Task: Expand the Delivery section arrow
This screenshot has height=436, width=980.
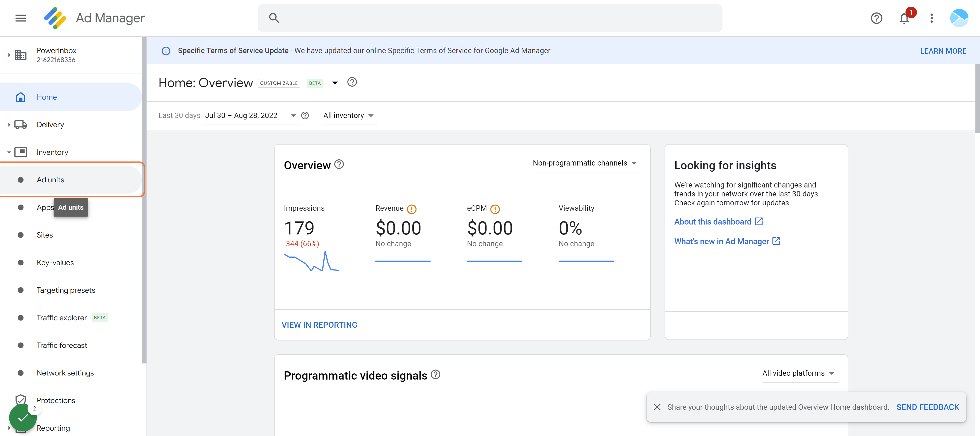Action: coord(9,125)
